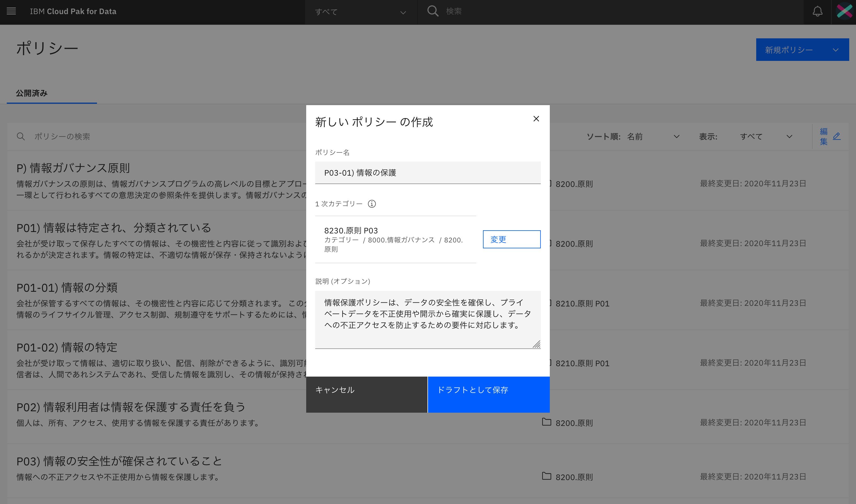Image resolution: width=856 pixels, height=504 pixels.
Task: Open the user avatar profile menu
Action: click(844, 12)
